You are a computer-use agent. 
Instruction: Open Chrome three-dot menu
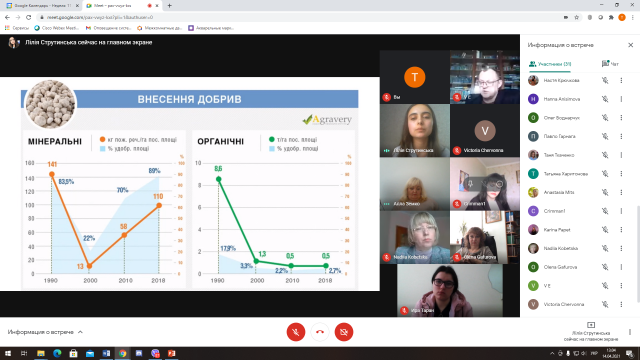click(633, 17)
